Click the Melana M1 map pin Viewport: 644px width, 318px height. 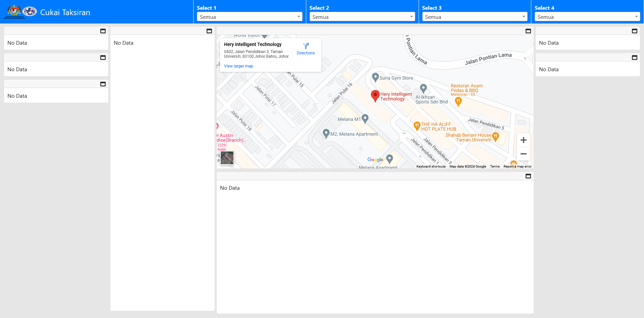365,118
